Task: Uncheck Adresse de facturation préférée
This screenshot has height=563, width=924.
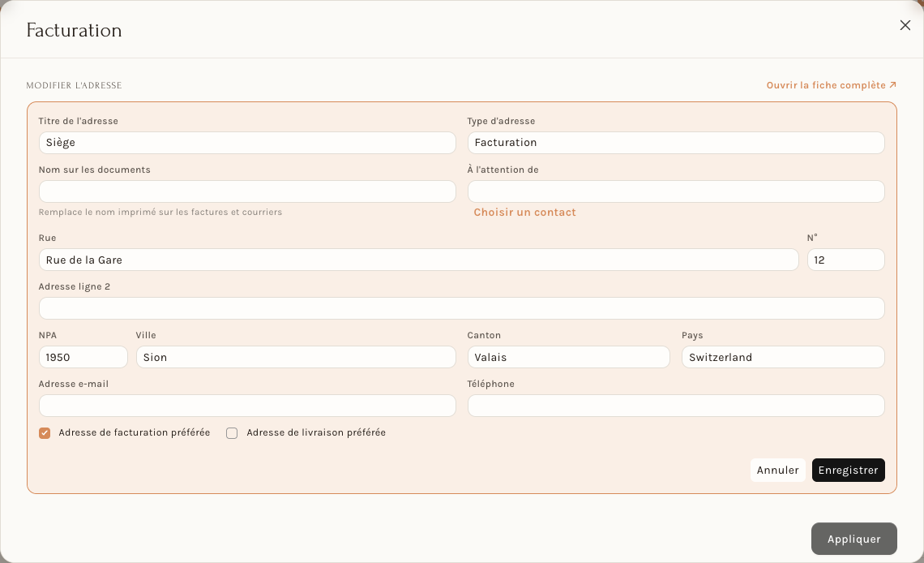Action: (45, 433)
